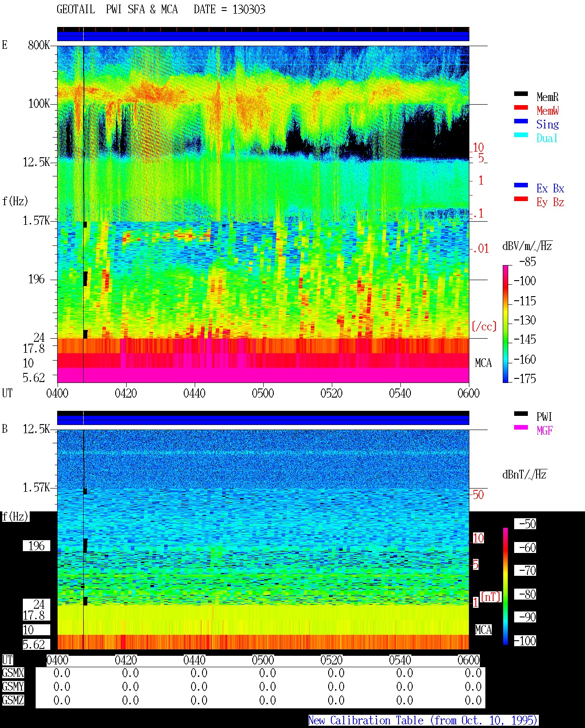Click the blue mode bar above E spectrogram
Viewport: 585px width, 728px height.
tap(263, 36)
